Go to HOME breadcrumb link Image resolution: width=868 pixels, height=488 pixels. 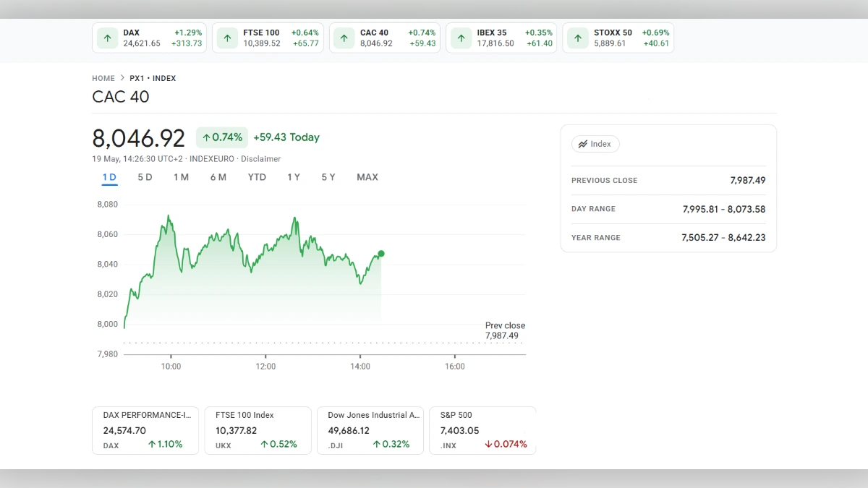pos(103,78)
